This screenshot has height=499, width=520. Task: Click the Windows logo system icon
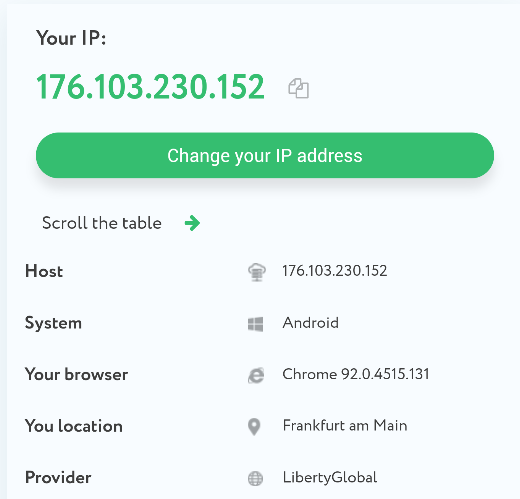tap(256, 324)
